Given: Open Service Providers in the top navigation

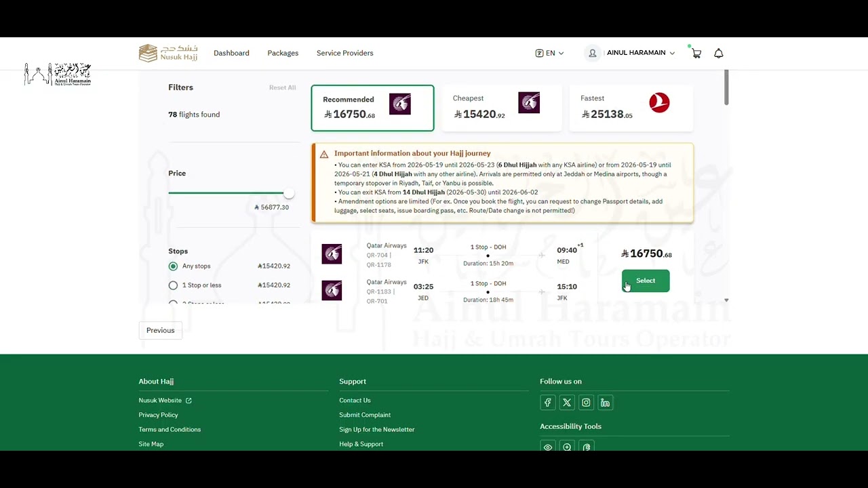Looking at the screenshot, I should coord(344,53).
